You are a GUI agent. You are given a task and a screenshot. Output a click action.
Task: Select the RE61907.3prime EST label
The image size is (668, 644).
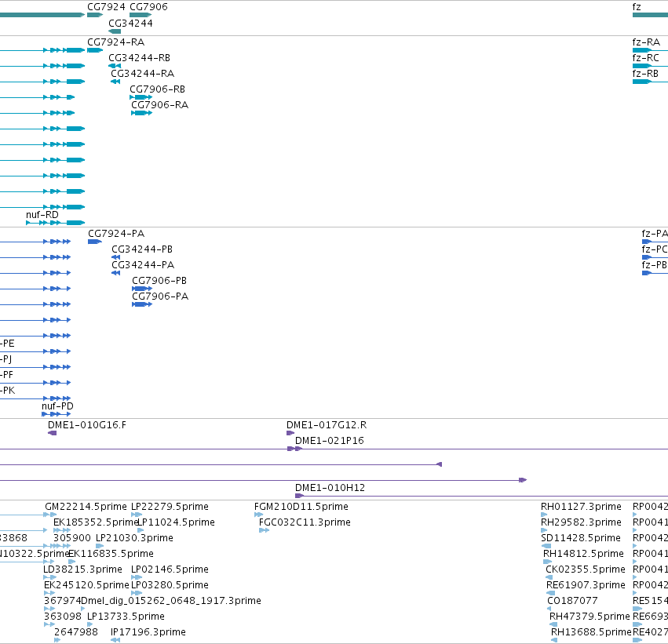(586, 586)
